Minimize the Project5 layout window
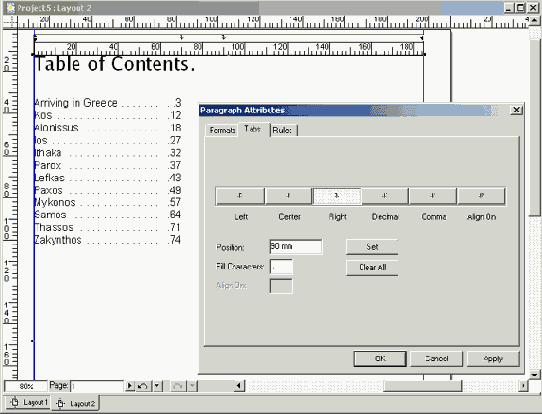The width and height of the screenshot is (542, 414). (x=508, y=8)
